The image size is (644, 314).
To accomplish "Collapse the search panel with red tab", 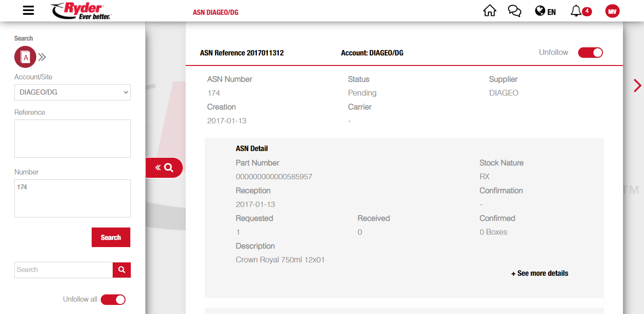I will click(164, 168).
